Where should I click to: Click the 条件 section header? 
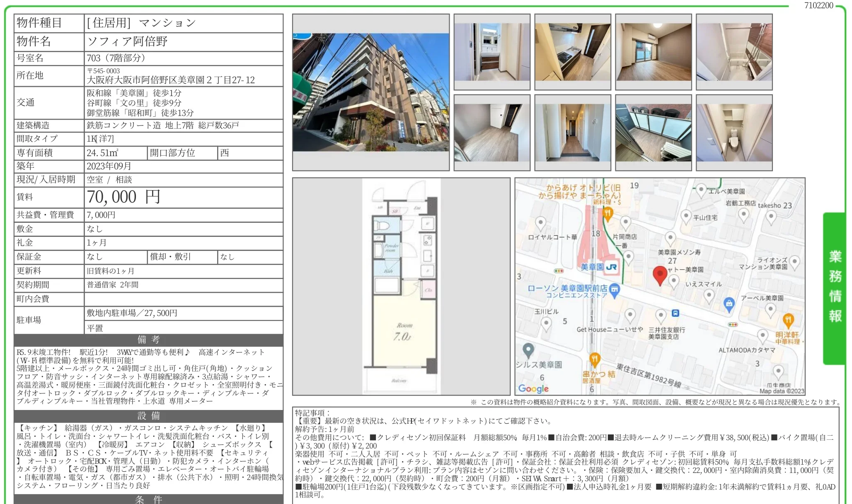(x=148, y=499)
